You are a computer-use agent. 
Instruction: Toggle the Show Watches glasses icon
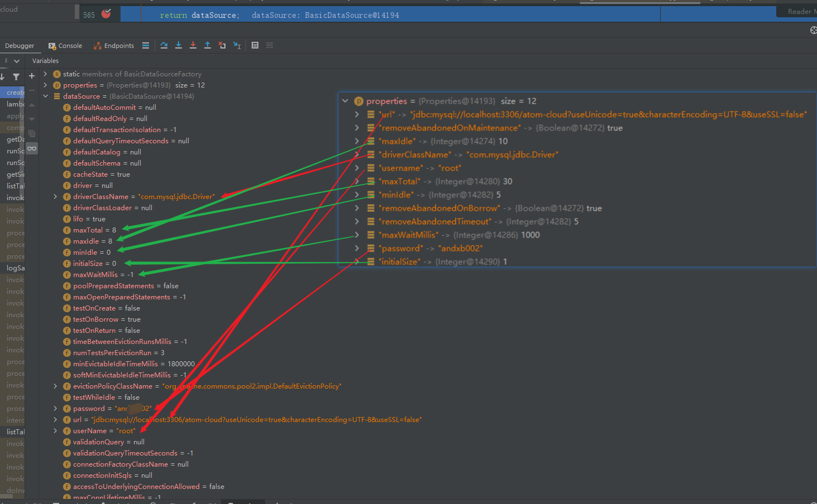[32, 148]
